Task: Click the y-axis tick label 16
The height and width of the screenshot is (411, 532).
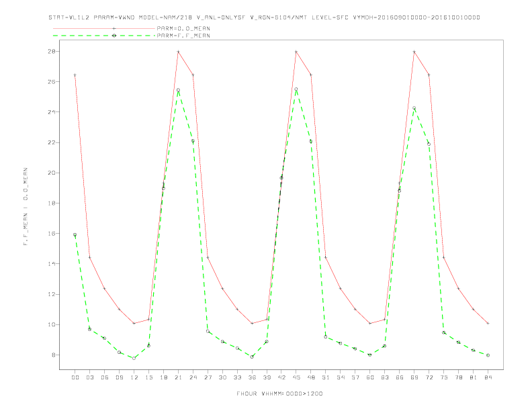Action: point(52,233)
